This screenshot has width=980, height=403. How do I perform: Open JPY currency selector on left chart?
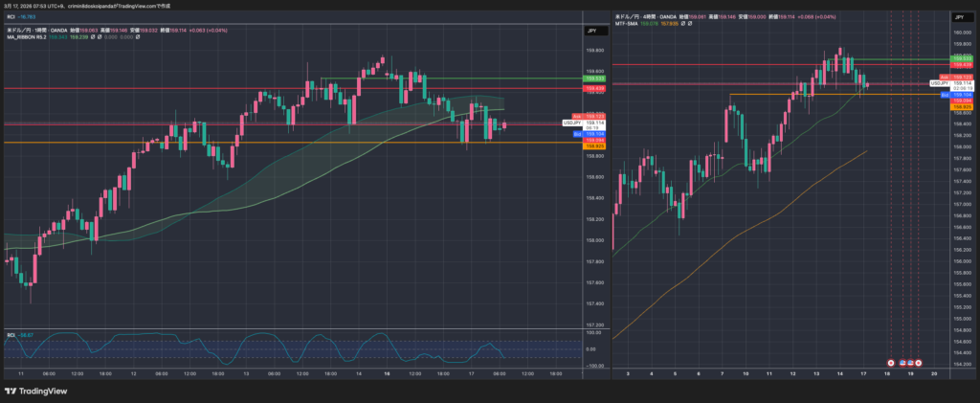[x=592, y=31]
